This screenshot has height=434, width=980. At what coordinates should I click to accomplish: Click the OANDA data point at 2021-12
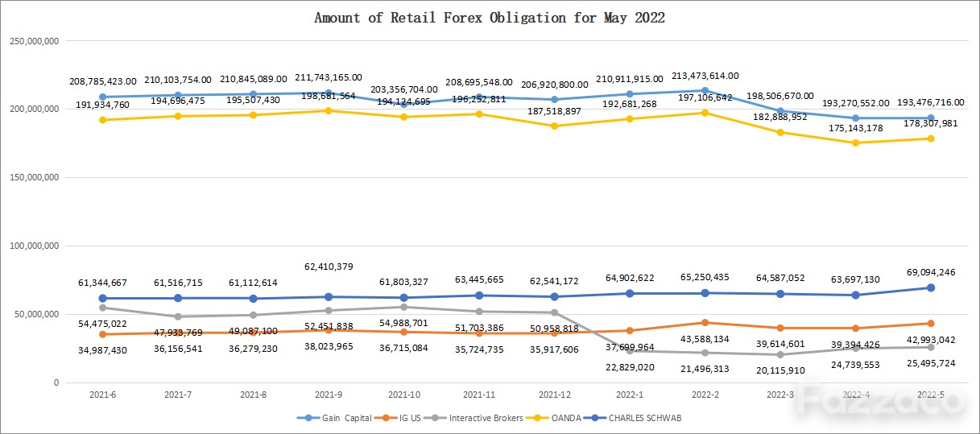(555, 126)
